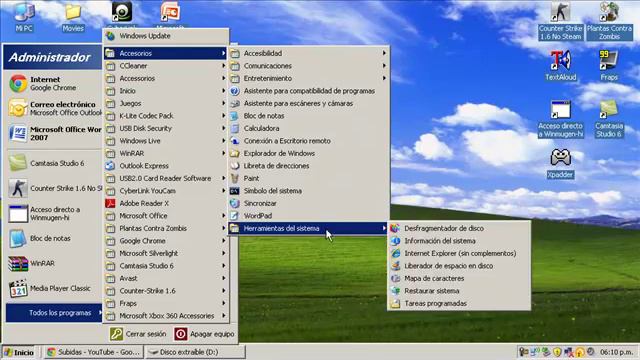
Task: Open Símbolo del sistema
Action: click(308, 191)
